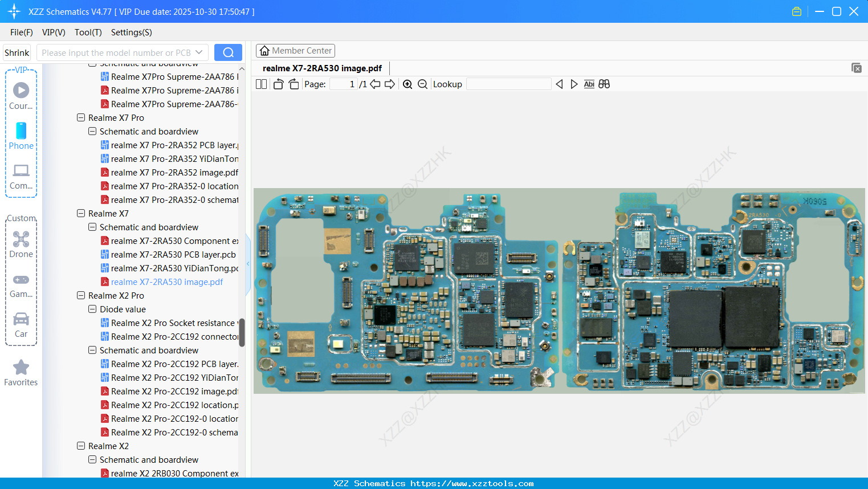The height and width of the screenshot is (489, 868).
Task: Open the Course section in the VIP sidebar
Action: pyautogui.click(x=21, y=96)
